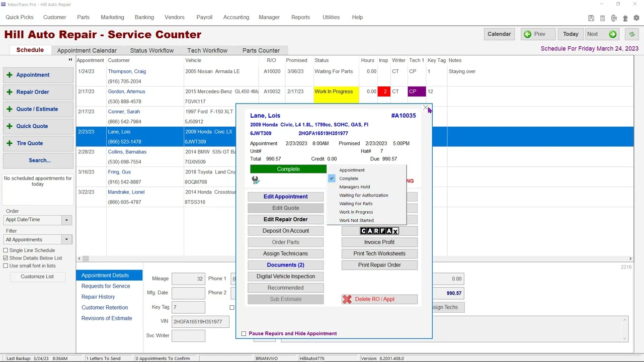
Task: Click the Assign Technicians button
Action: tap(285, 253)
